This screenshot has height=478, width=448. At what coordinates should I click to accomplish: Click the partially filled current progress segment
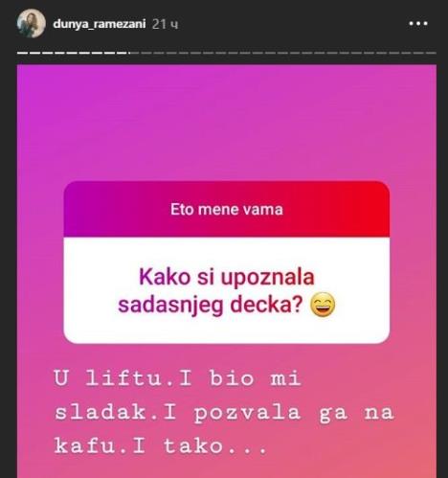pyautogui.click(x=134, y=53)
